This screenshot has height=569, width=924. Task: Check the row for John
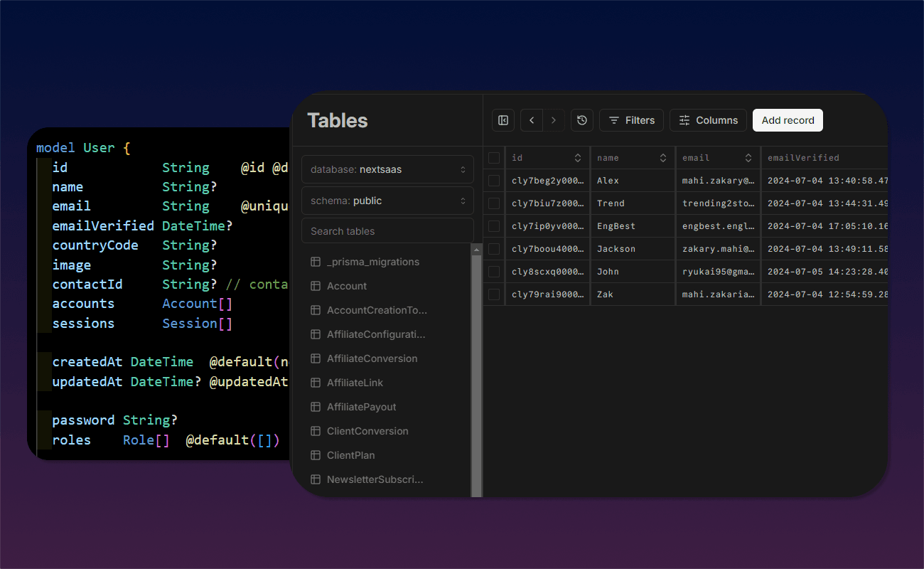click(494, 272)
